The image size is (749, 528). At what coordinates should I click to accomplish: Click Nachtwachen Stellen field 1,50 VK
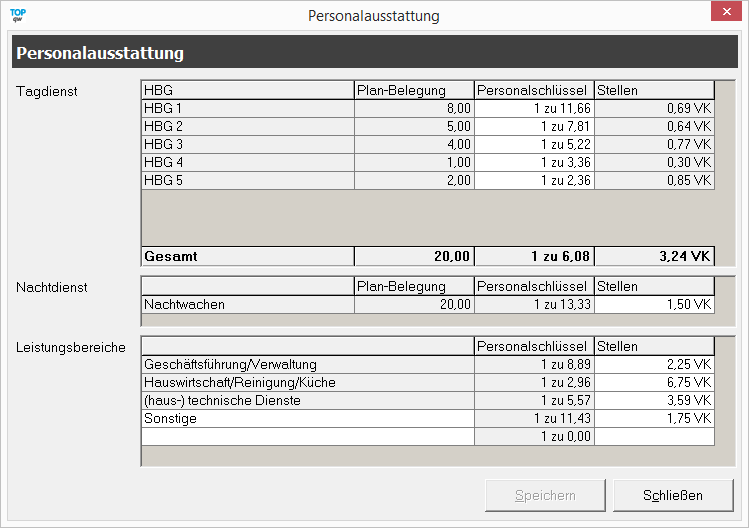[654, 304]
